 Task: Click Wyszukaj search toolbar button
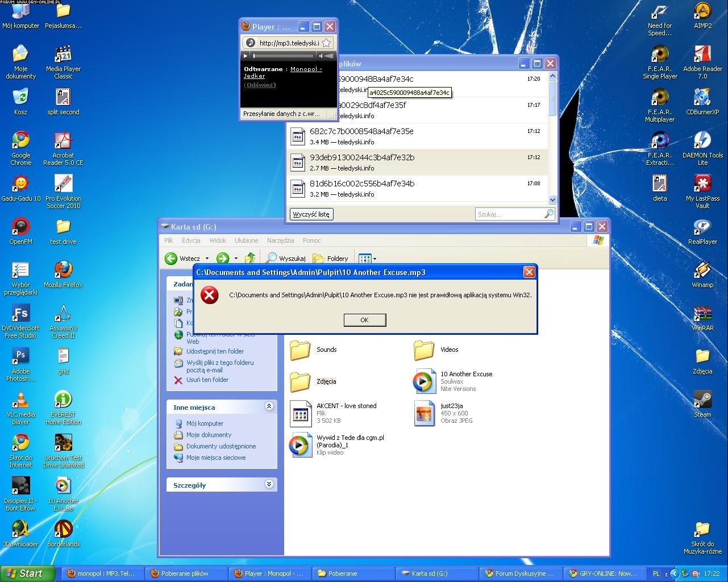pyautogui.click(x=286, y=259)
